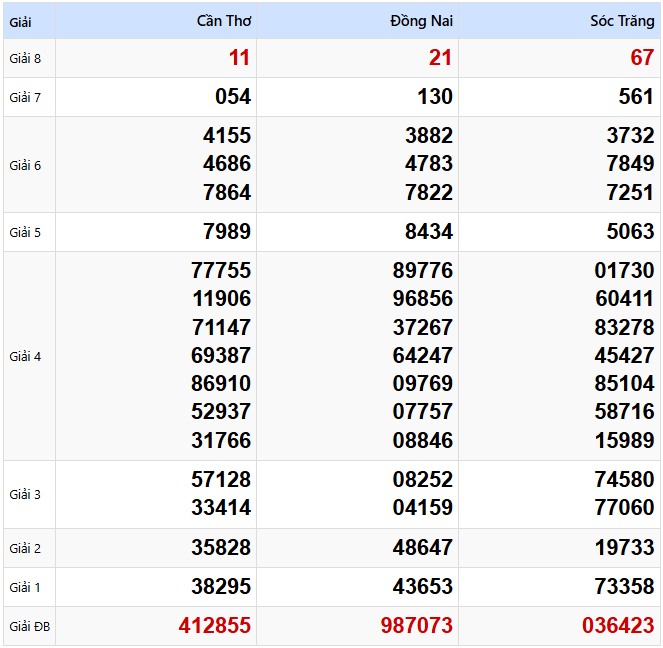Screen dimensions: 663x648
Task: Select the Giải 8 row label
Action: [26, 58]
